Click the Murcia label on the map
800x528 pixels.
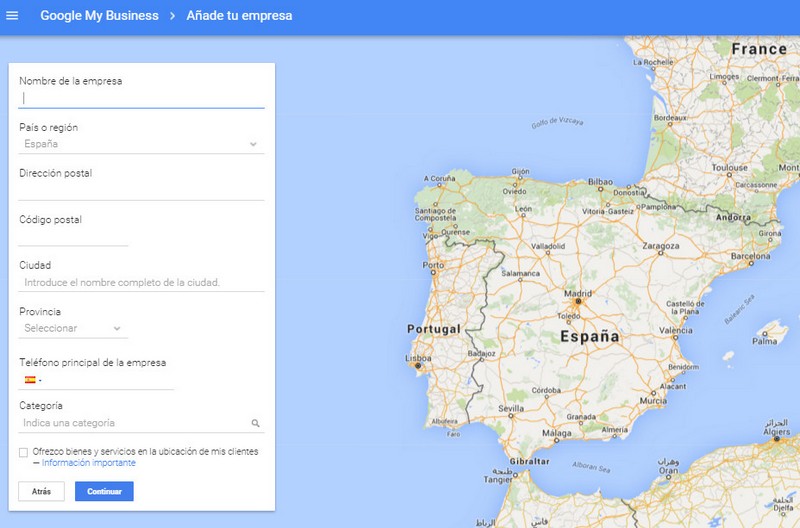(654, 400)
